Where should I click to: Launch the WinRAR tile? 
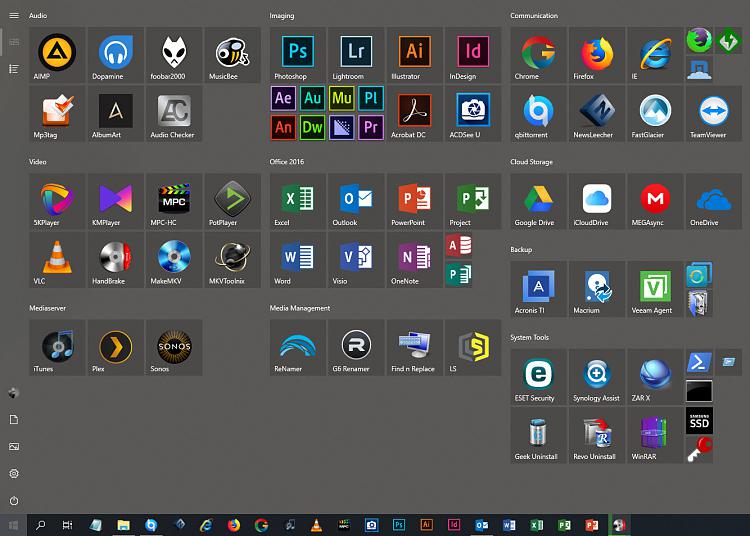655,436
